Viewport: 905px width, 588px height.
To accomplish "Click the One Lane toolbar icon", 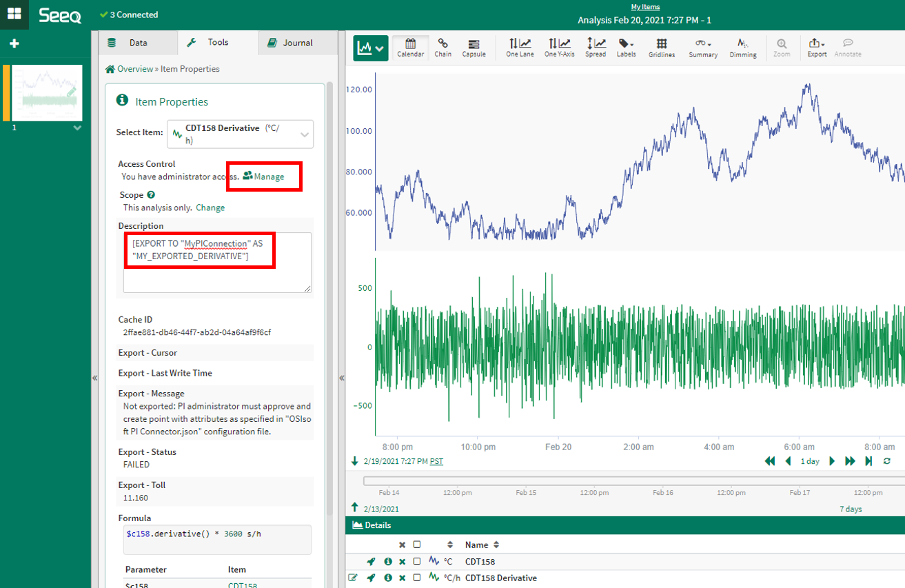I will (x=518, y=48).
